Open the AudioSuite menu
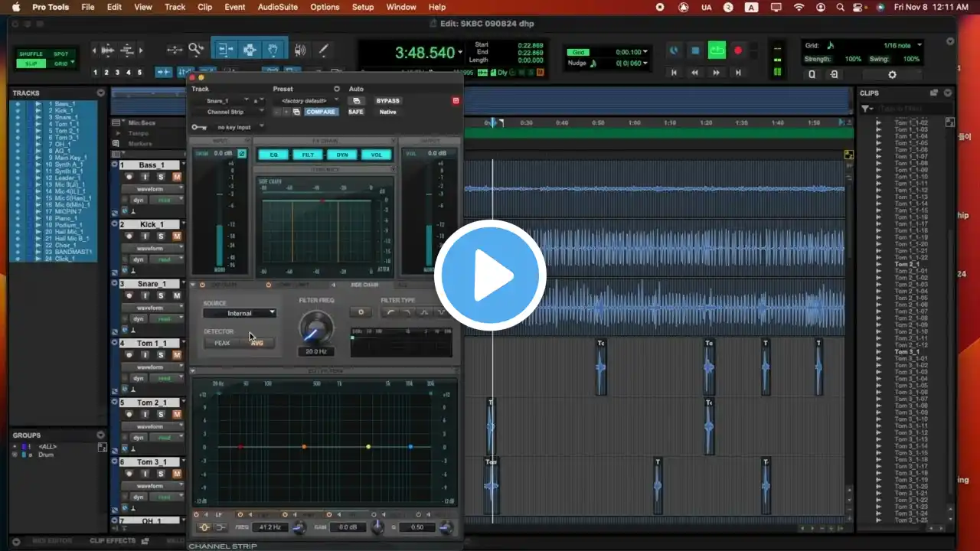Image resolution: width=980 pixels, height=551 pixels. [279, 7]
